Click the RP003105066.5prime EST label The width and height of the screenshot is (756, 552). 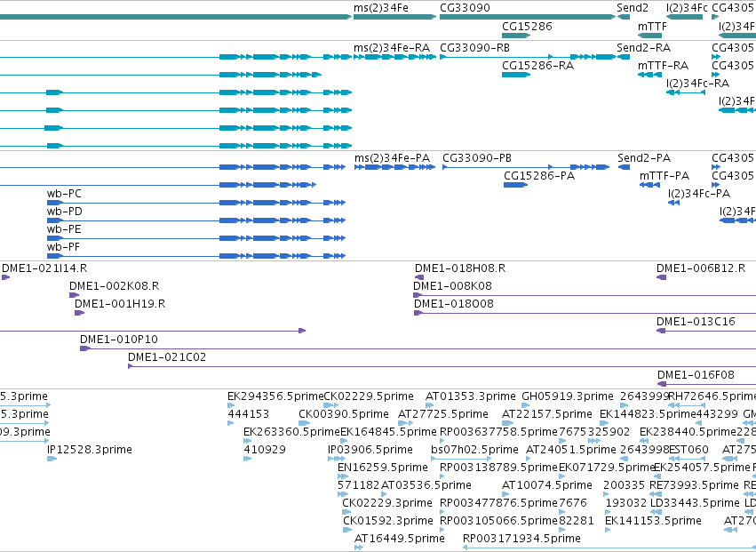pos(498,522)
